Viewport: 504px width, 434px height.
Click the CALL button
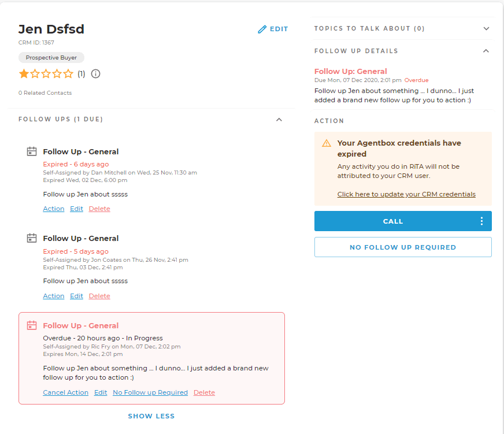click(x=393, y=221)
